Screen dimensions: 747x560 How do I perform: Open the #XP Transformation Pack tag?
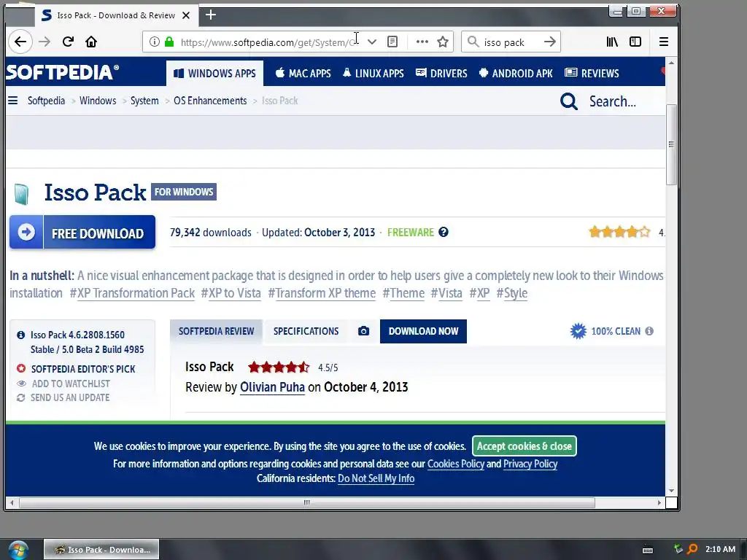(x=132, y=293)
